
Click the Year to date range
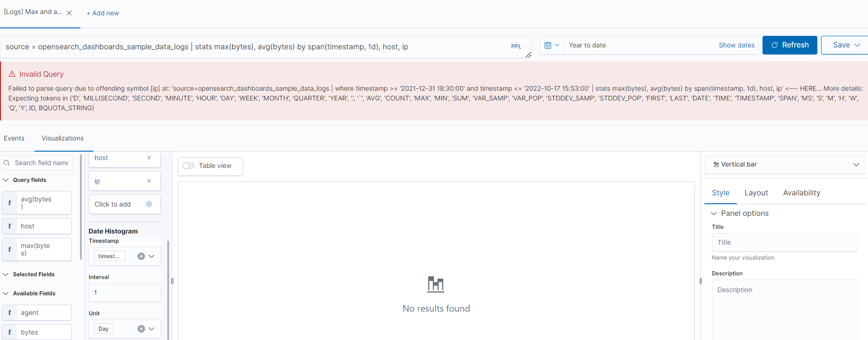click(587, 45)
